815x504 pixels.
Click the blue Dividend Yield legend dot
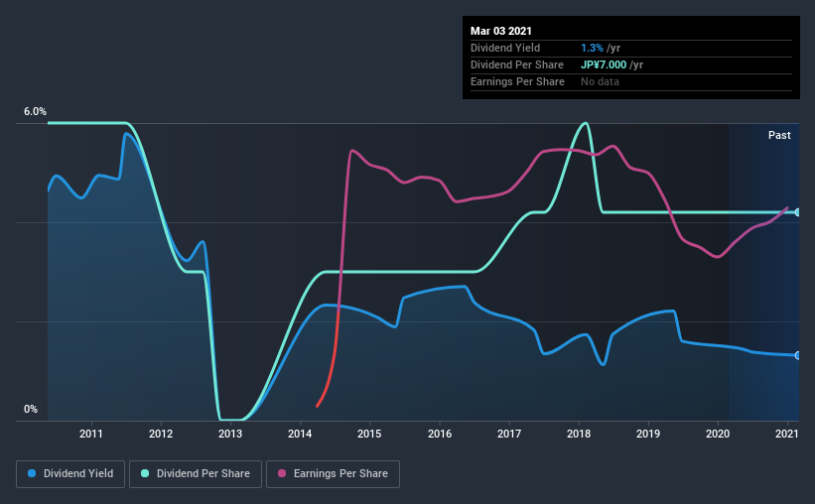tap(32, 473)
